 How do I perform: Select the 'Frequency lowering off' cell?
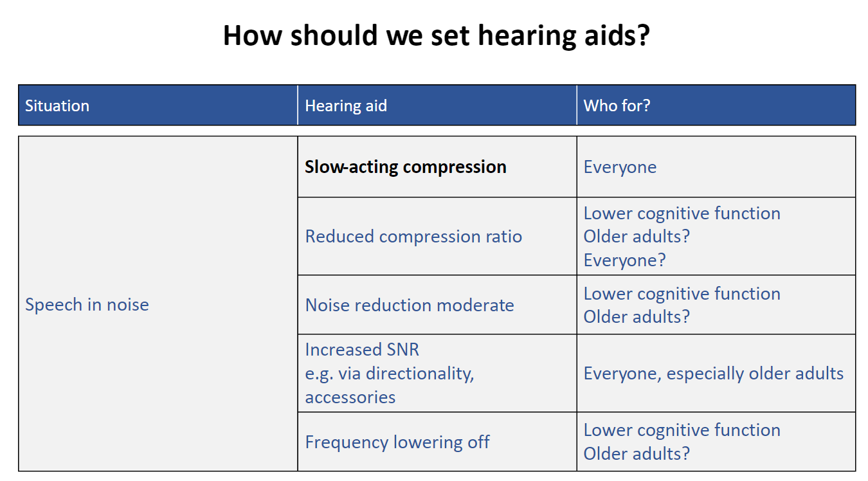(437, 442)
